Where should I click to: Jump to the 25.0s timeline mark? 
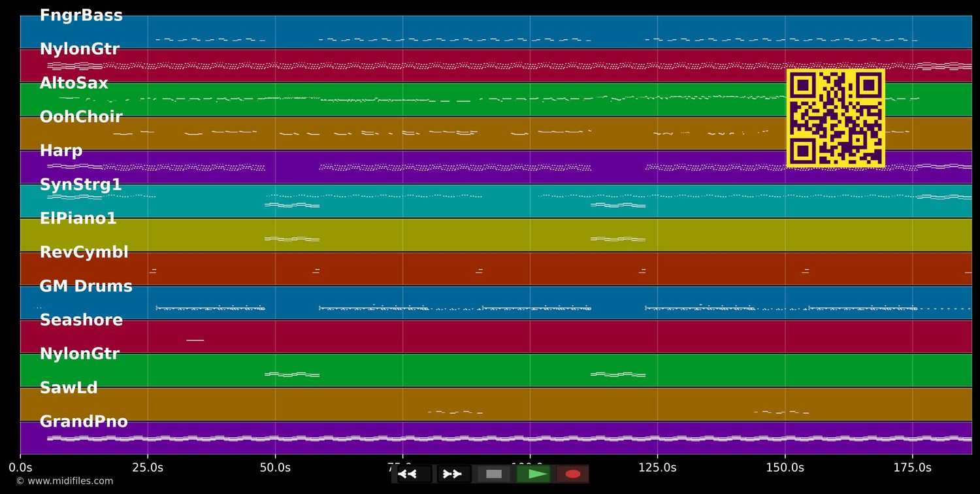pos(148,468)
